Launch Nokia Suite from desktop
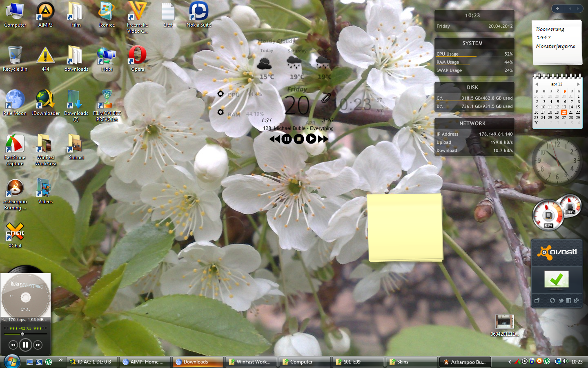588x368 pixels. [199, 14]
